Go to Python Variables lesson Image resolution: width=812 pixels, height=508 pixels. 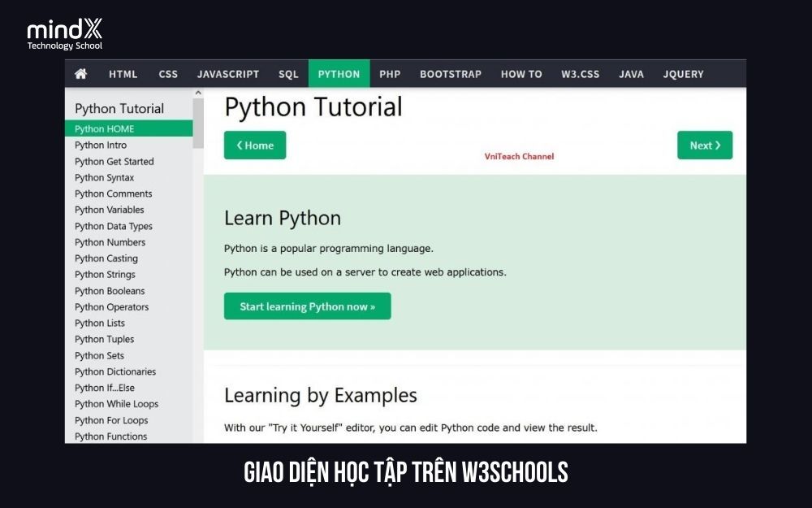pos(109,210)
